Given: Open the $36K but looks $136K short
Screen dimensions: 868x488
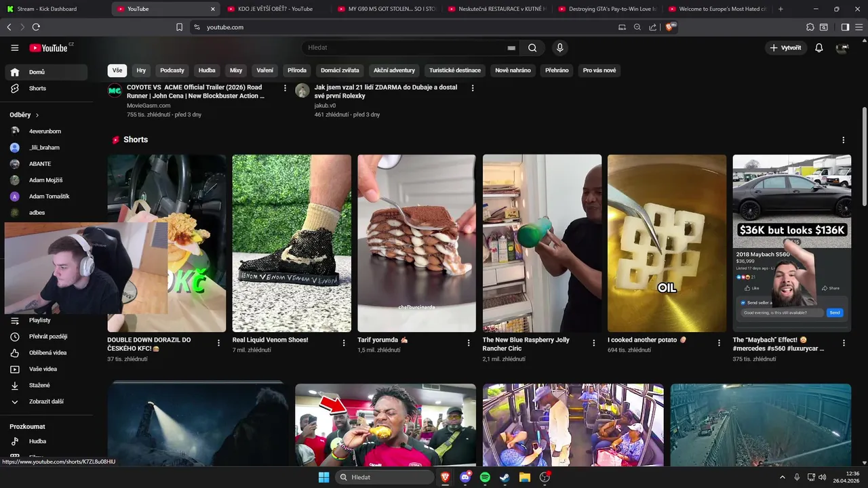Looking at the screenshot, I should click(x=792, y=243).
